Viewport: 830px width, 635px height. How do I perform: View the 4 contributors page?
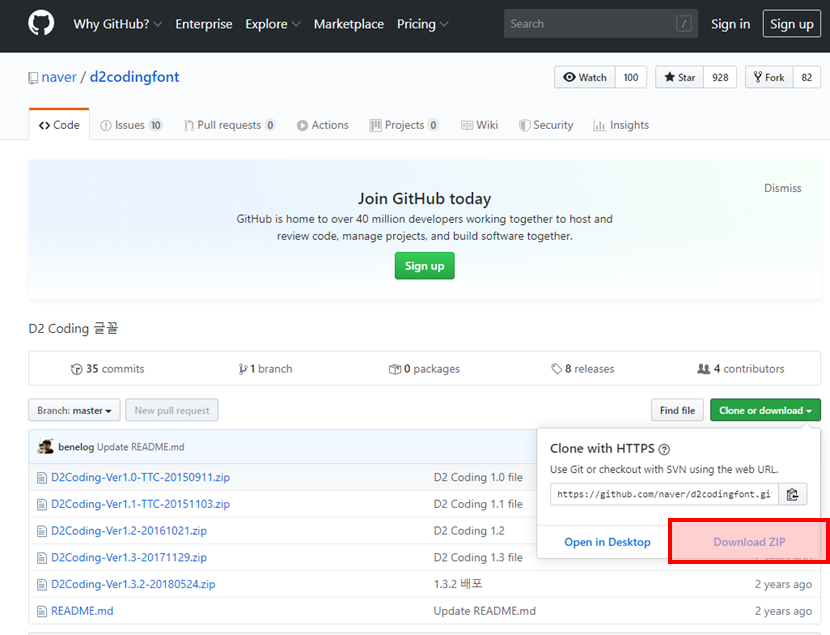pyautogui.click(x=741, y=369)
